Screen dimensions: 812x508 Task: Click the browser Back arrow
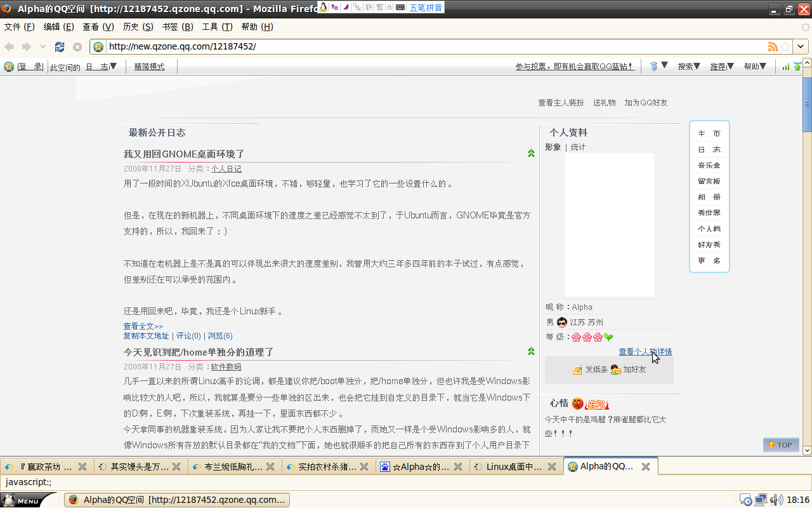[x=10, y=47]
